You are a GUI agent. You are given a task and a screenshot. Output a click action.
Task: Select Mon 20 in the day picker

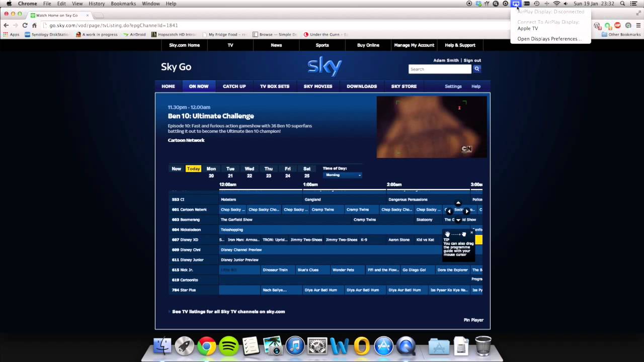coord(211,172)
